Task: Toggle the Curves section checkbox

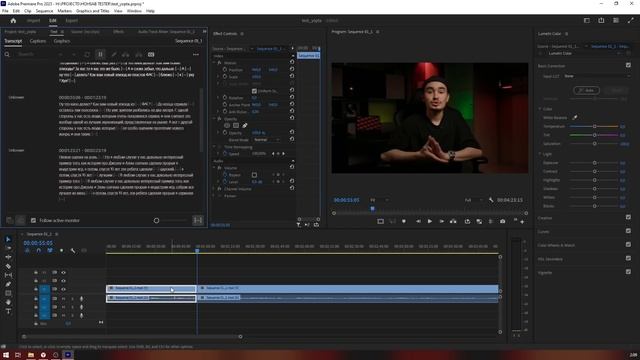Action: tap(628, 231)
